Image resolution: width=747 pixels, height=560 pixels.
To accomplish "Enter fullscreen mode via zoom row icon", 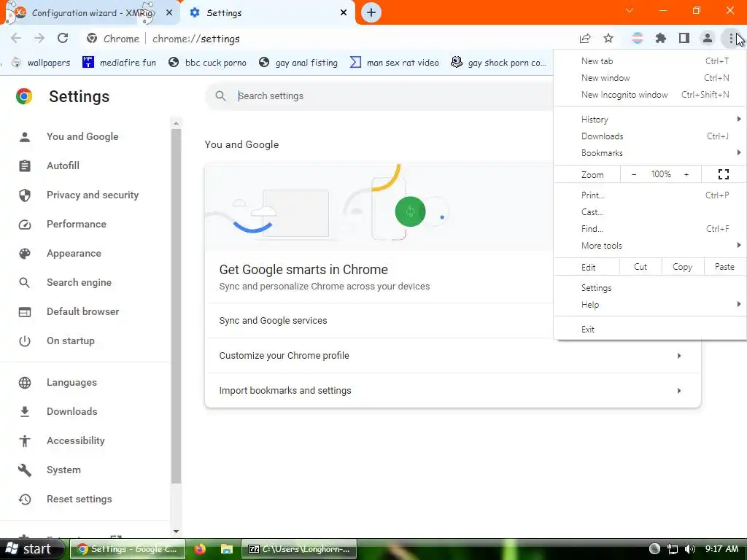I will click(723, 174).
